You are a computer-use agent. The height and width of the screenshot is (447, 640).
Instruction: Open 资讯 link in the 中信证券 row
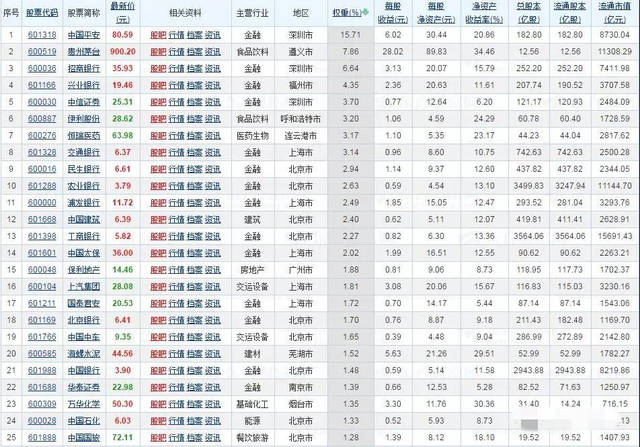[213, 102]
